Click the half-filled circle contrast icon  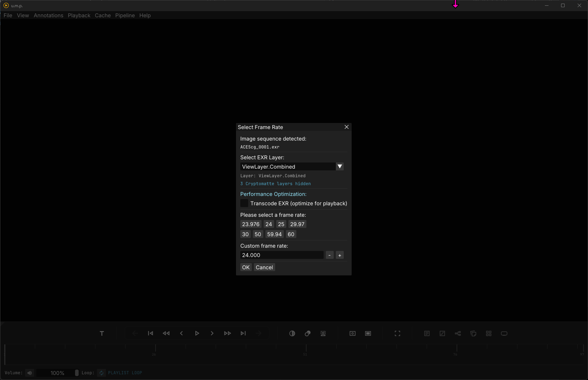[x=292, y=333]
